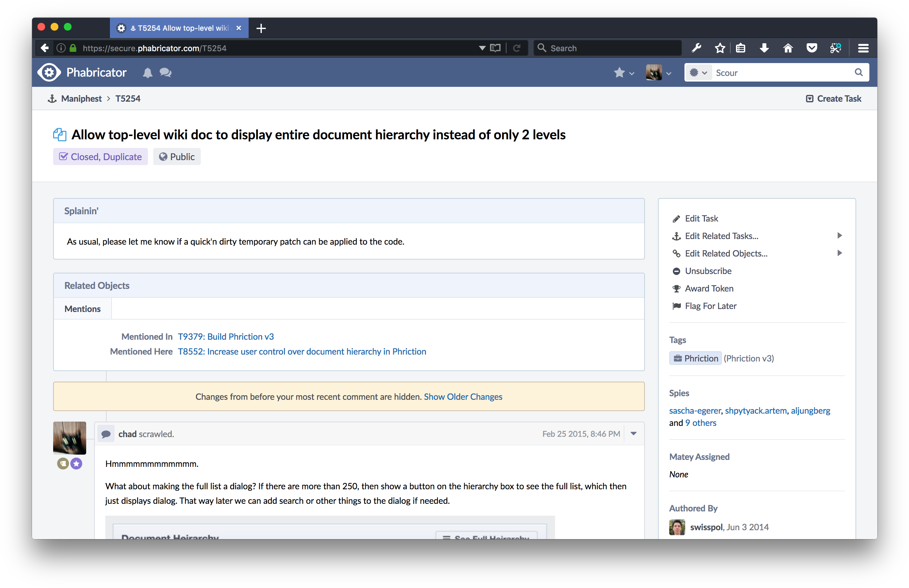Open chad's comment action dropdown arrow
This screenshot has width=909, height=588.
pyautogui.click(x=633, y=434)
